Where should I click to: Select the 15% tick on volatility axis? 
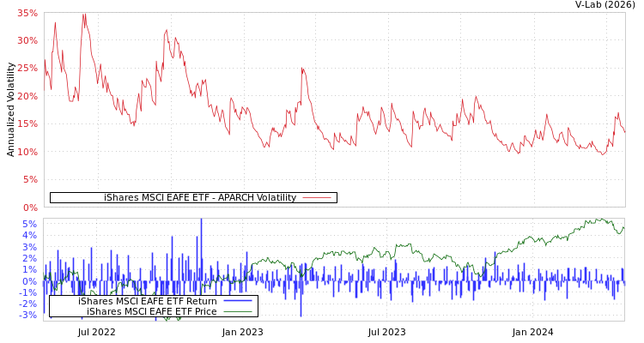pyautogui.click(x=27, y=124)
